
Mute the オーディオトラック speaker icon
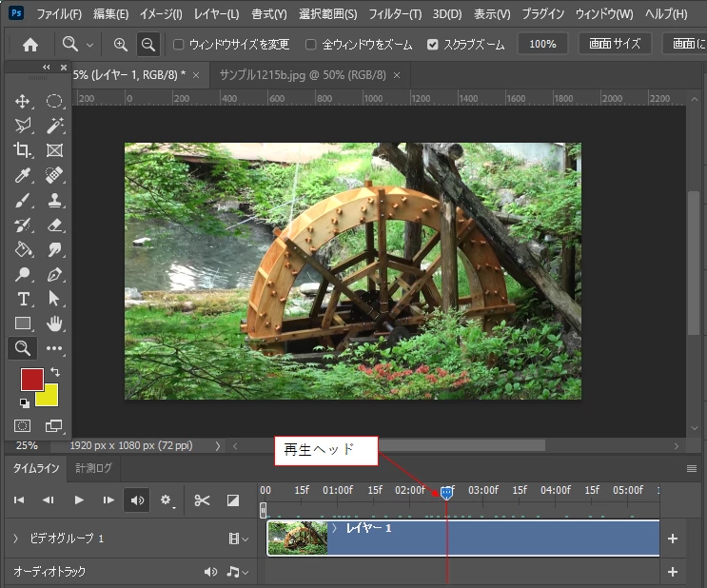210,572
